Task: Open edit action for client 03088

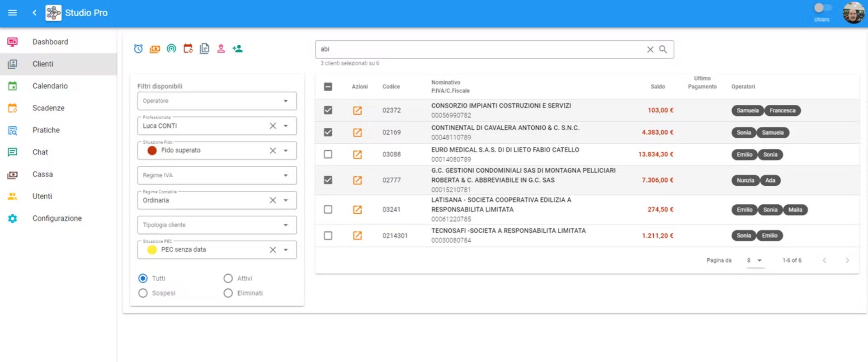Action: pyautogui.click(x=357, y=155)
